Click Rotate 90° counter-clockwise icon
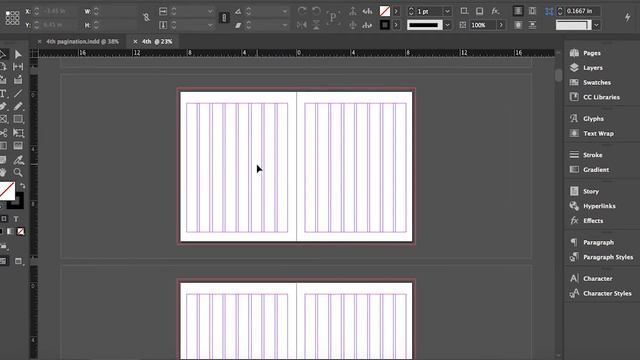Screen dimensions: 640x360 (316, 11)
